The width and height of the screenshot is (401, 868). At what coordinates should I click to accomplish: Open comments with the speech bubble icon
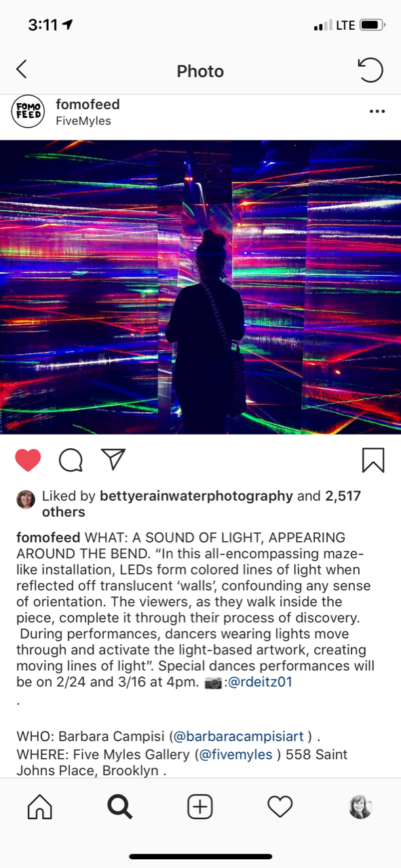(x=71, y=460)
